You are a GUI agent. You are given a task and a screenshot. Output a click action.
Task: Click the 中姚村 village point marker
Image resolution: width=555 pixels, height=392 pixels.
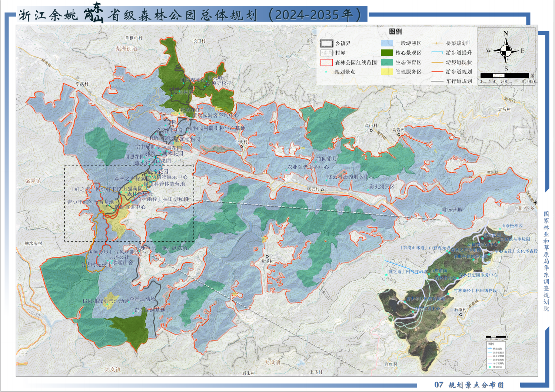coord(242,147)
